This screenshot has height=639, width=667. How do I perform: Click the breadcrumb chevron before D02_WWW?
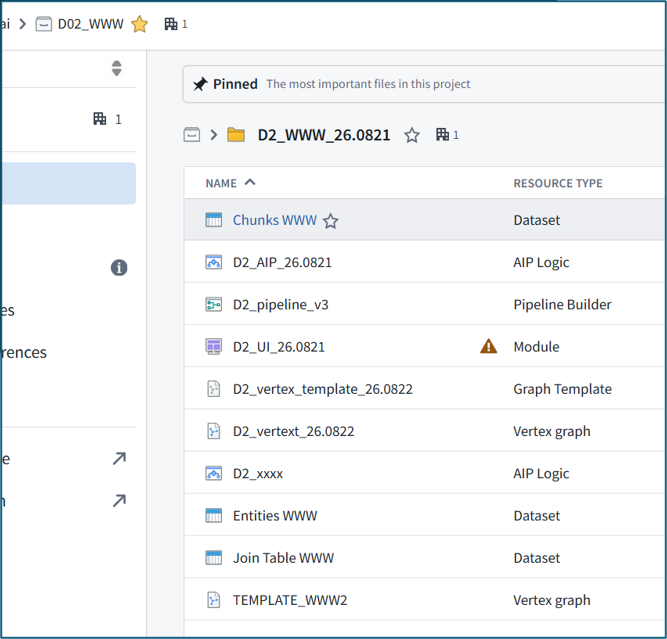point(23,24)
